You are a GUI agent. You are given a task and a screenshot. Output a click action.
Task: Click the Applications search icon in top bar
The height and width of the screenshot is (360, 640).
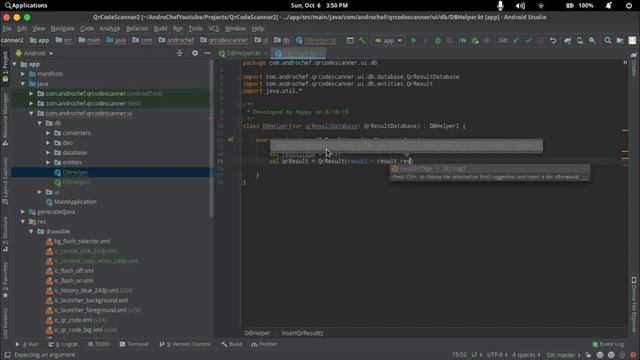click(x=8, y=6)
